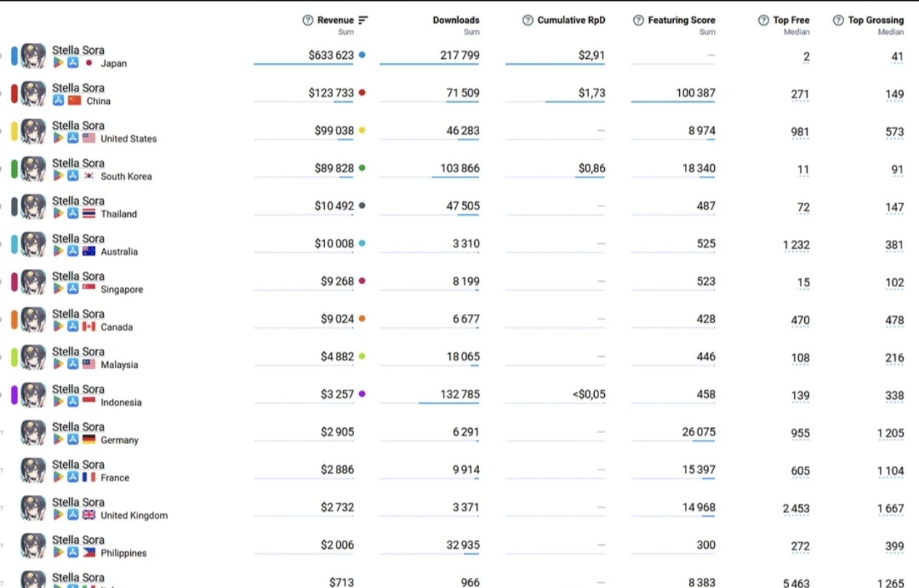Click Top Grossing rank 573 for United States
Image resolution: width=919 pixels, height=588 pixels.
point(894,132)
